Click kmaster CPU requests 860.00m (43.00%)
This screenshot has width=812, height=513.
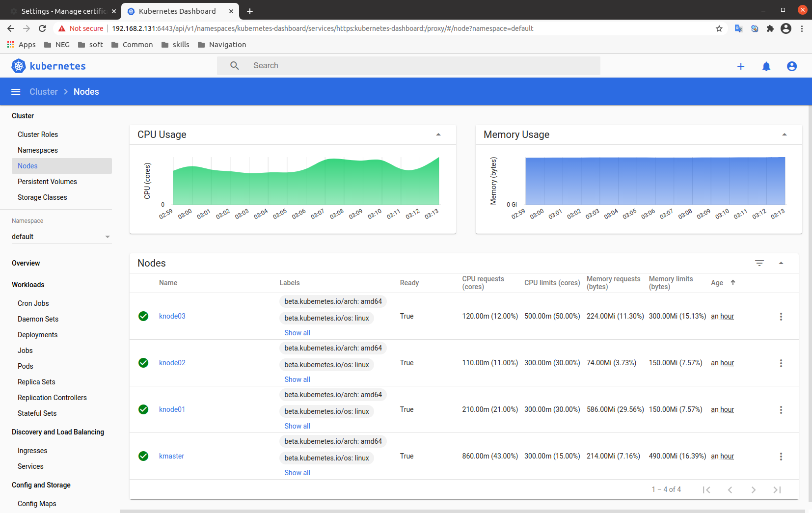click(x=490, y=456)
